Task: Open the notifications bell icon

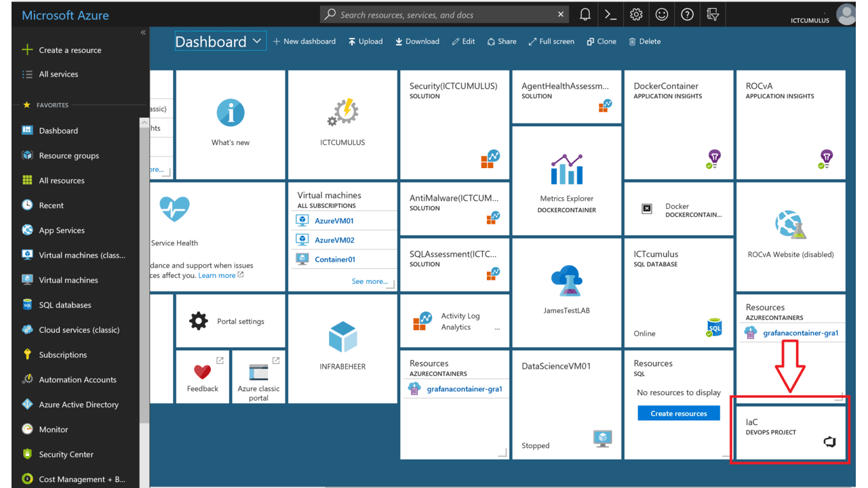Action: point(585,14)
